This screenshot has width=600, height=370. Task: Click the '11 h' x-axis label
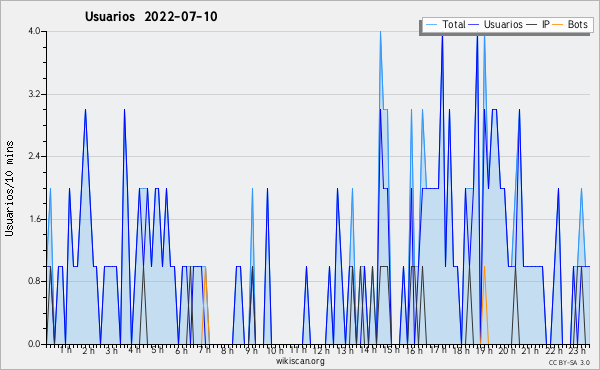pyautogui.click(x=298, y=350)
